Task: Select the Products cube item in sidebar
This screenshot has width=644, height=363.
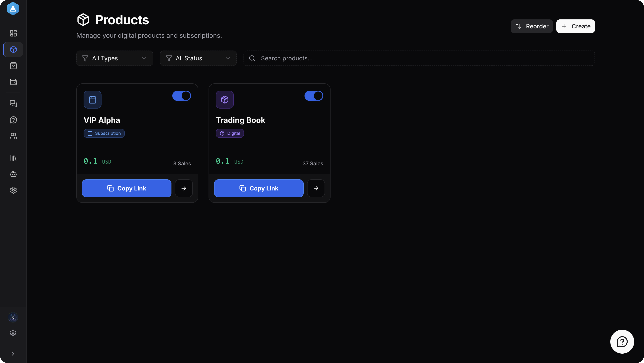Action: click(x=13, y=49)
